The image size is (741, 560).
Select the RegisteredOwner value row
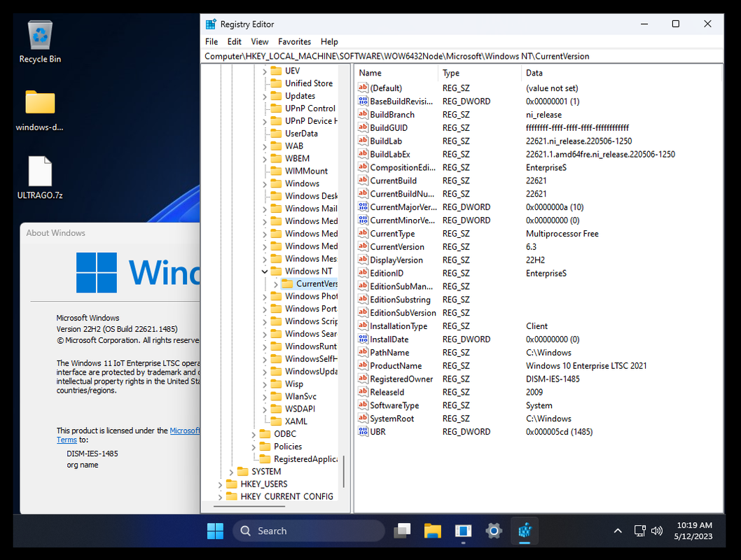[539, 379]
